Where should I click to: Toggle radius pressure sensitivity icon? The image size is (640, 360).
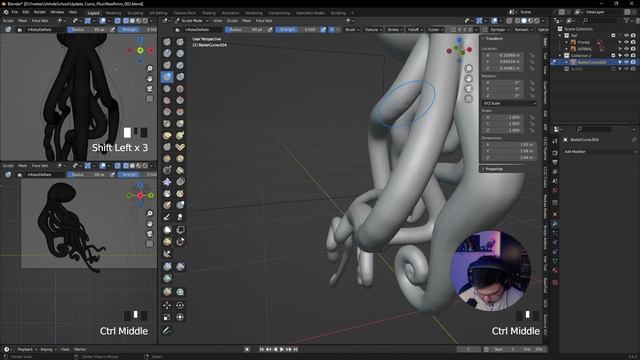click(270, 30)
